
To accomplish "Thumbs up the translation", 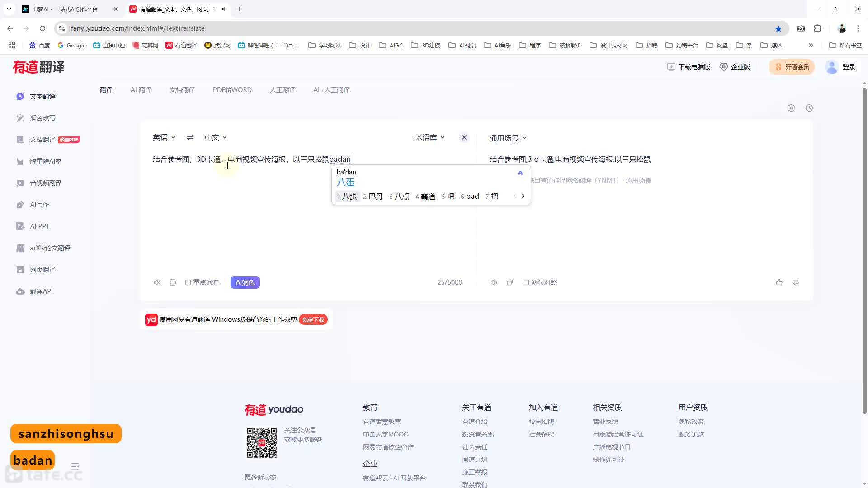I will tap(779, 282).
